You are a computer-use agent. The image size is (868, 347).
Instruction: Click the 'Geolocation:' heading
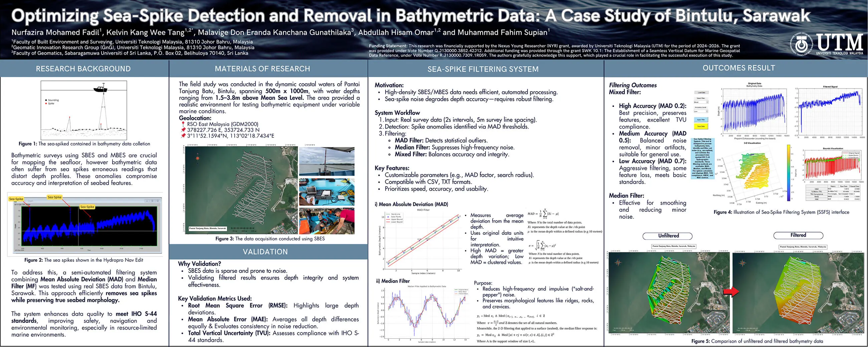(x=195, y=118)
